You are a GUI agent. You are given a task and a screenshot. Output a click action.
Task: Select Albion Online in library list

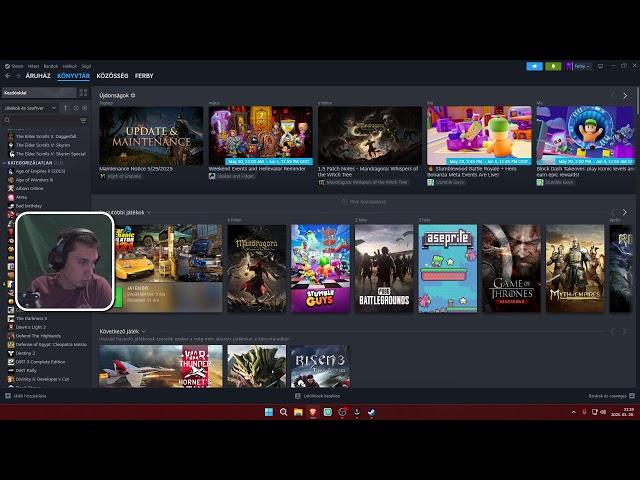[29, 189]
